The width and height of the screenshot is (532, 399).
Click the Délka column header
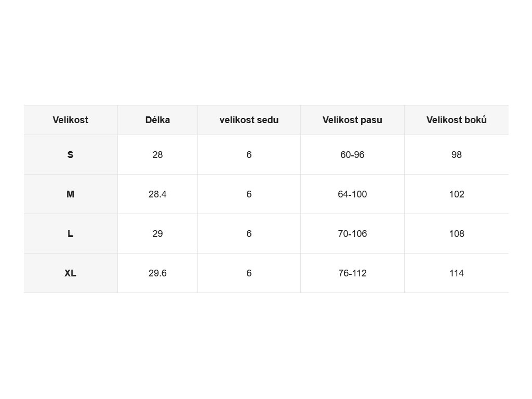click(157, 120)
